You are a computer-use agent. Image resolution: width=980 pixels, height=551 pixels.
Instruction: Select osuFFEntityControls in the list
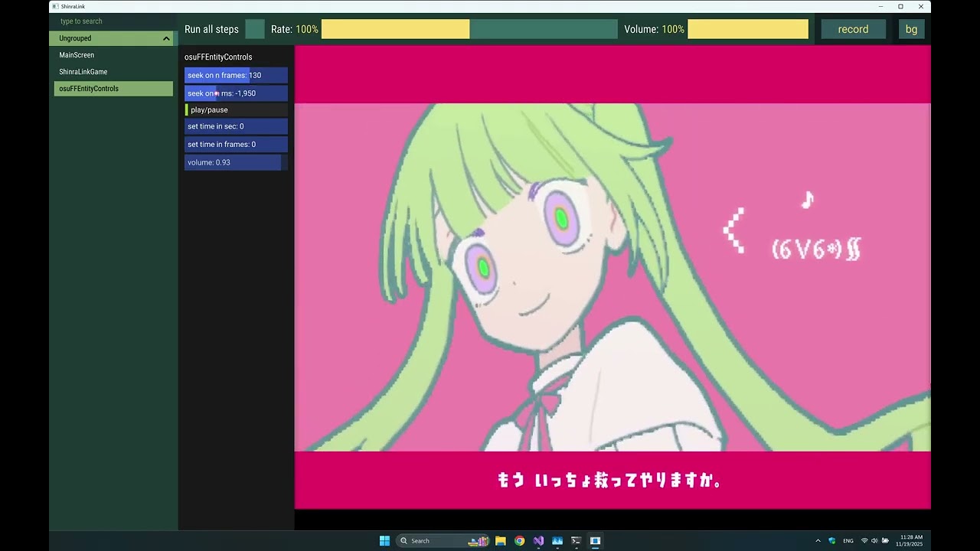[x=113, y=89]
